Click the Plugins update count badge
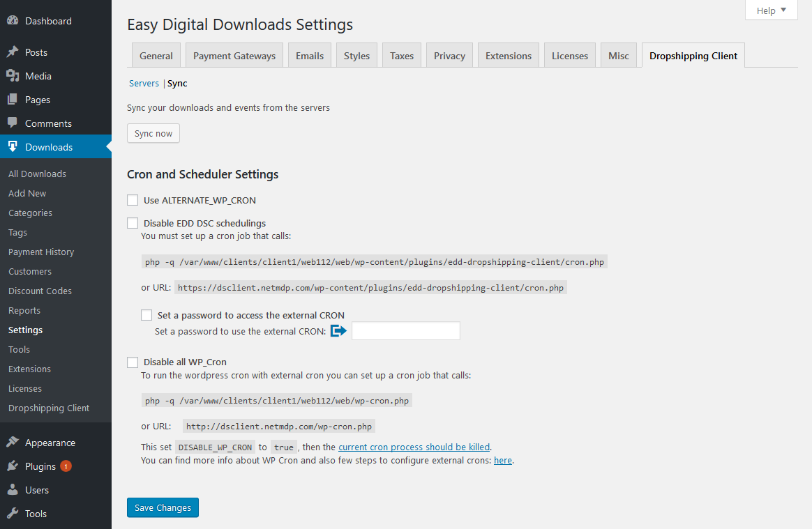This screenshot has width=812, height=529. 66,466
